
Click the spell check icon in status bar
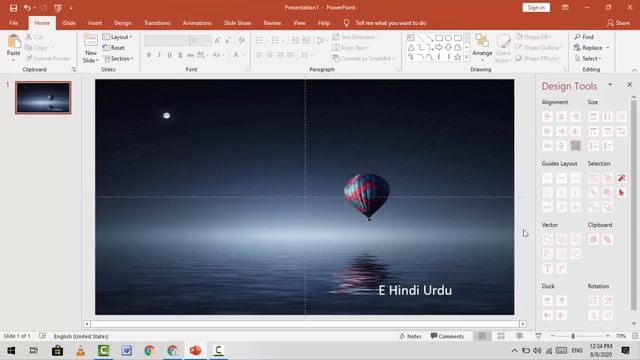click(x=42, y=336)
